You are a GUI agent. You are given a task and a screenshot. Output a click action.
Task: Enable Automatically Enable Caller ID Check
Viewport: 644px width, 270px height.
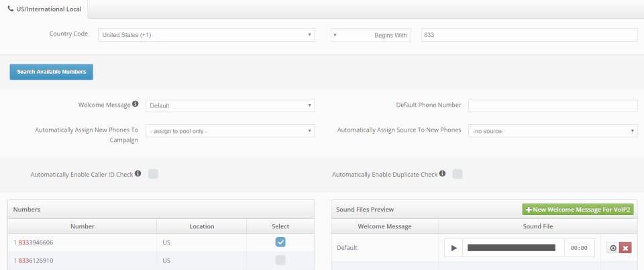(153, 175)
